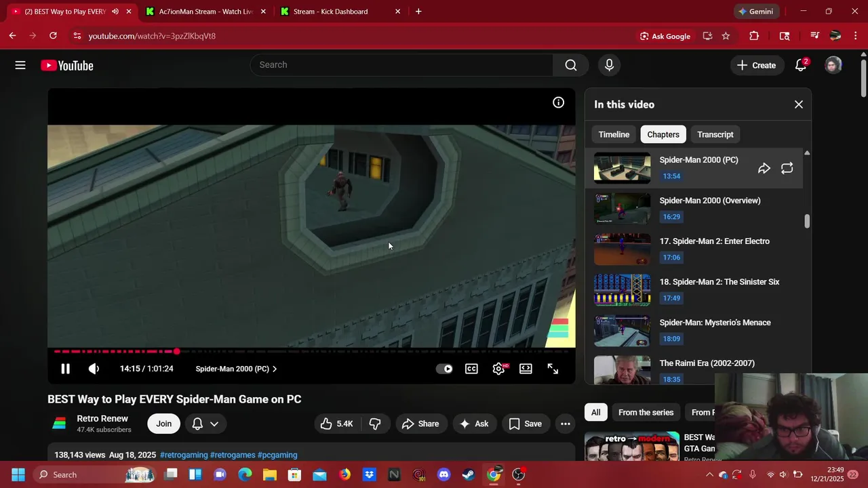Click the chapters panel scrollbar thumb
The height and width of the screenshot is (488, 868).
807,221
